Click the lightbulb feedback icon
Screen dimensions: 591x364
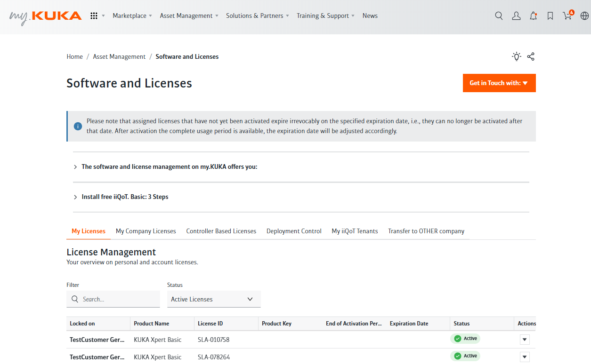point(516,56)
